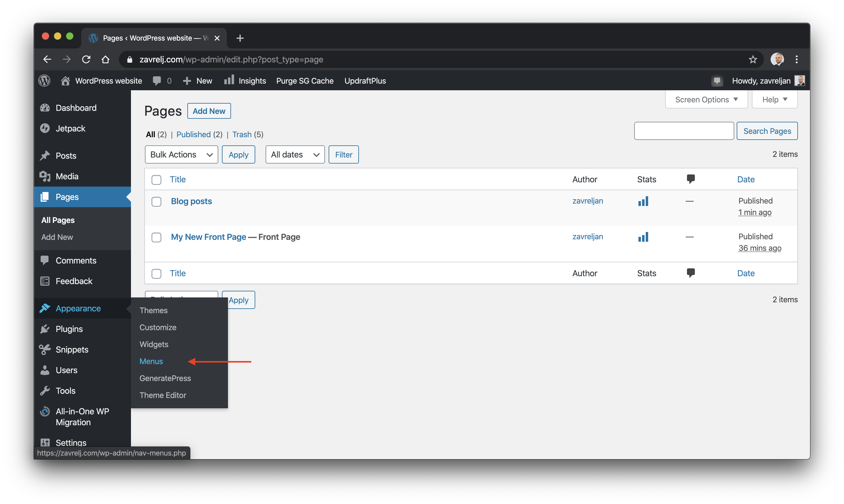
Task: Tick the My New Front Page checkbox
Action: pos(156,237)
